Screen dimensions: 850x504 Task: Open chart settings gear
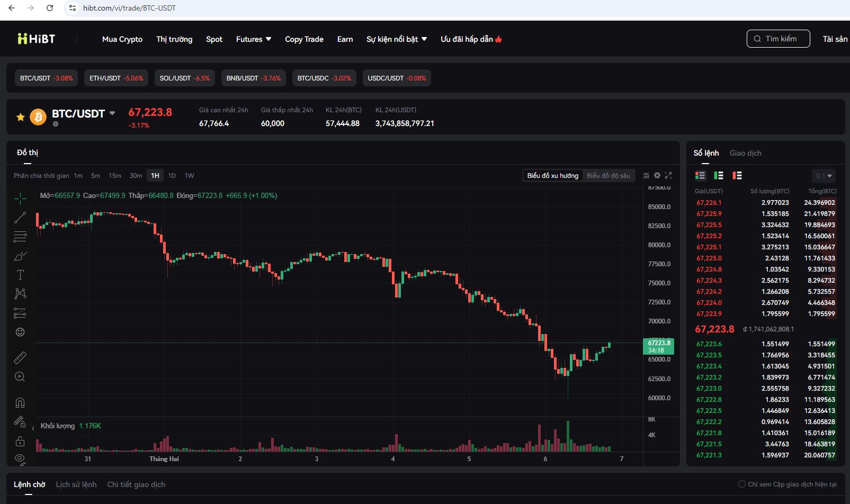tap(657, 175)
